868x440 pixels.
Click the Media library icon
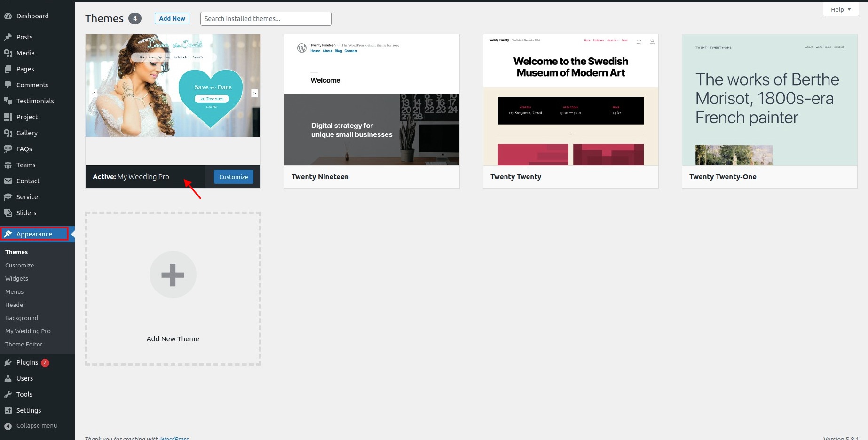8,53
